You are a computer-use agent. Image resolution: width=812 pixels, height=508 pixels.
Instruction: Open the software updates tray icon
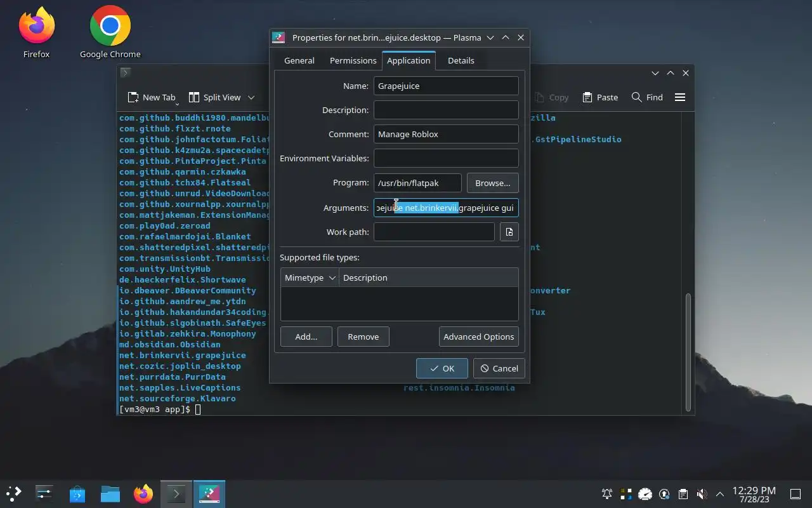pos(664,494)
